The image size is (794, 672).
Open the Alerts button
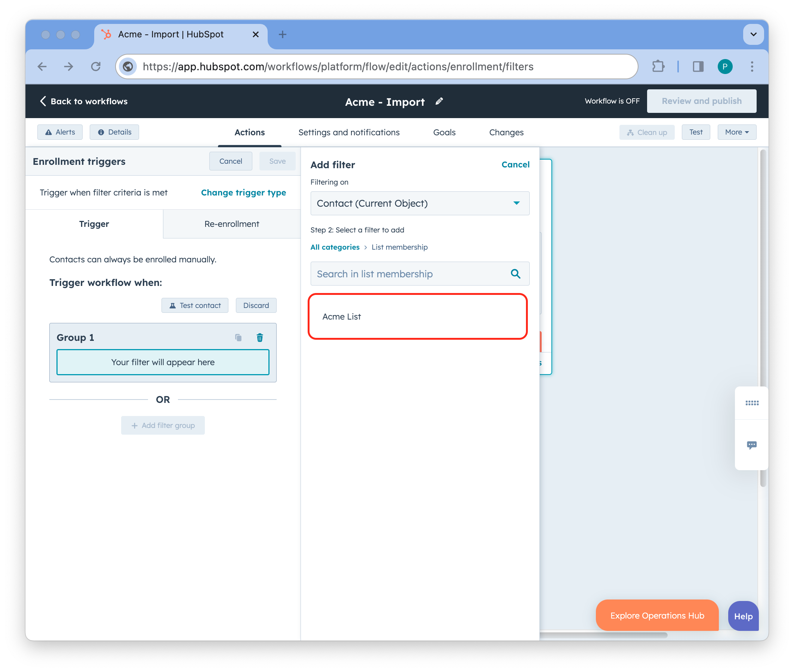click(x=60, y=132)
